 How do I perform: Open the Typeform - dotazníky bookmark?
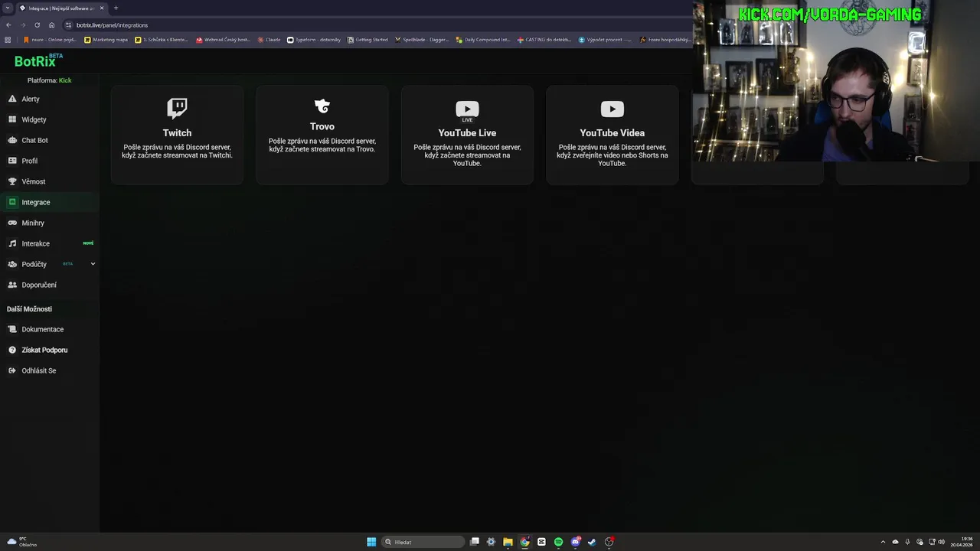314,40
